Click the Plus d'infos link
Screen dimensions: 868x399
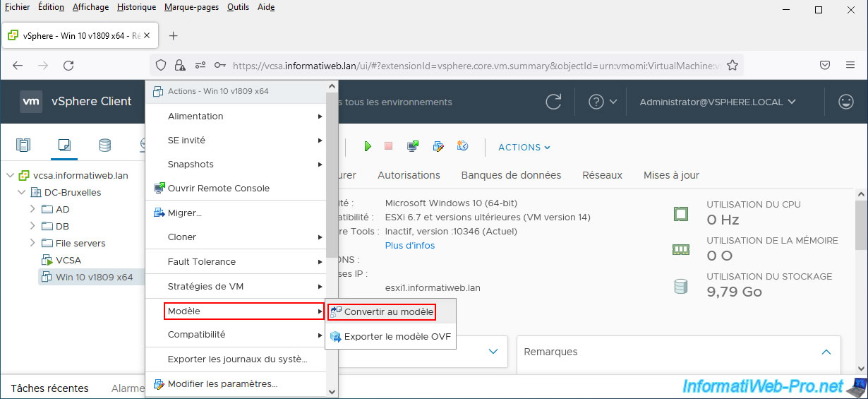point(410,246)
